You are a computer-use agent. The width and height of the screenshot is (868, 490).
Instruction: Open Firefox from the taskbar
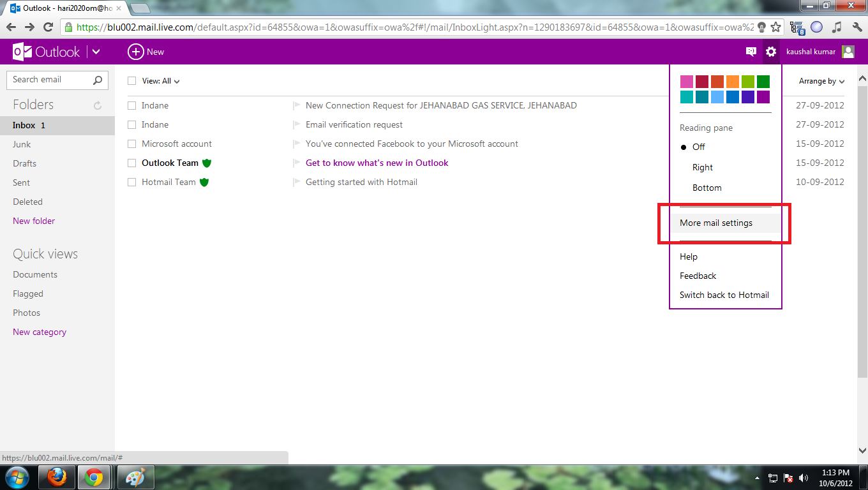click(x=57, y=477)
